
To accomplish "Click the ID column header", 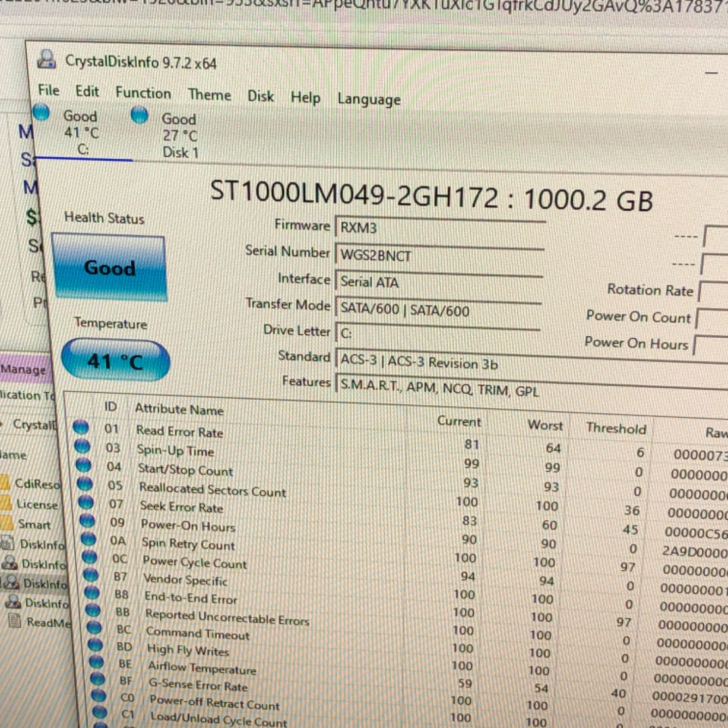I will click(111, 406).
